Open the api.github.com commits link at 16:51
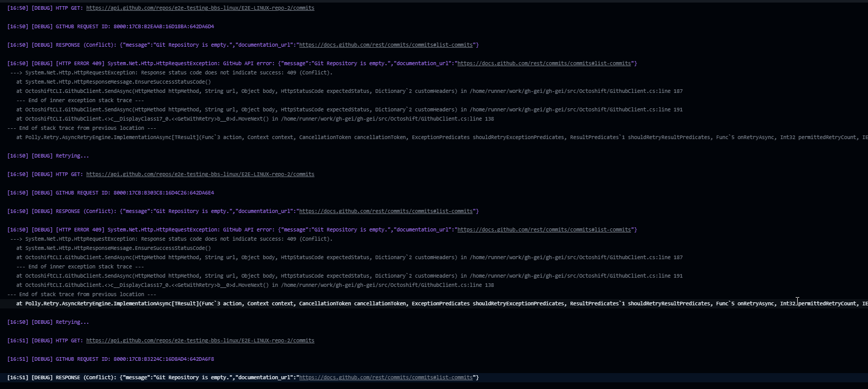 (x=200, y=341)
